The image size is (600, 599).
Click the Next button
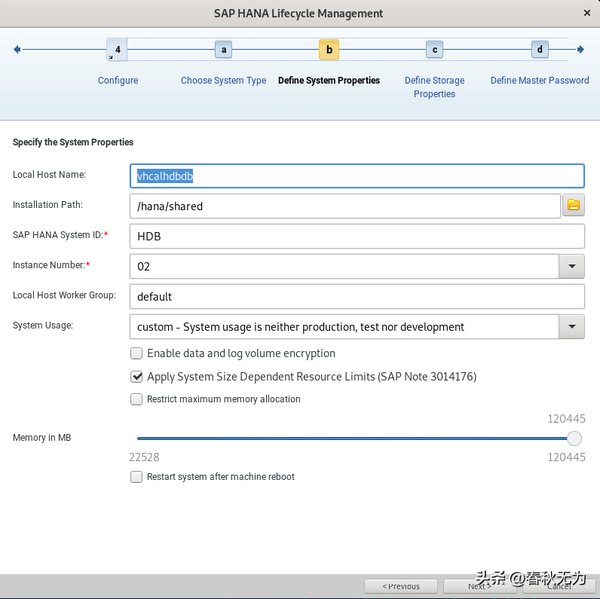[480, 586]
